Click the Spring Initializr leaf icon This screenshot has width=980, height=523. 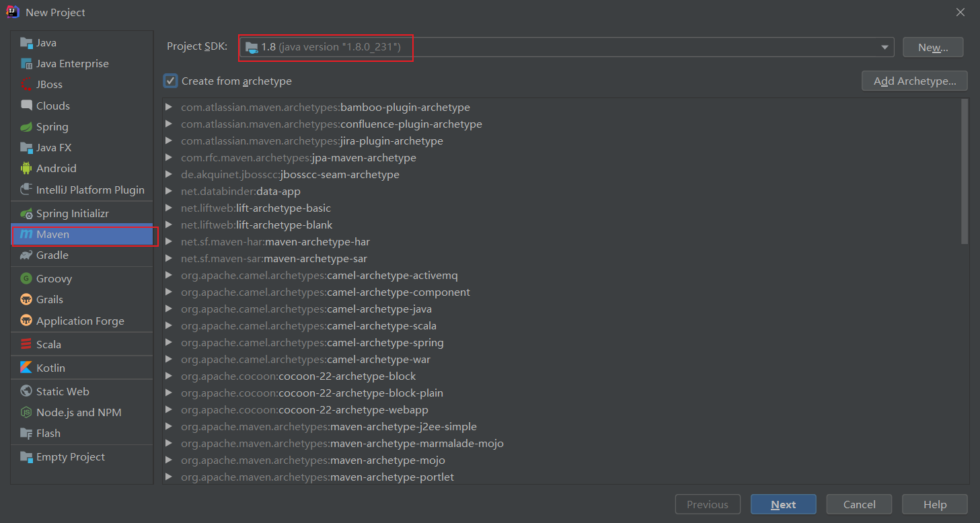(x=26, y=213)
